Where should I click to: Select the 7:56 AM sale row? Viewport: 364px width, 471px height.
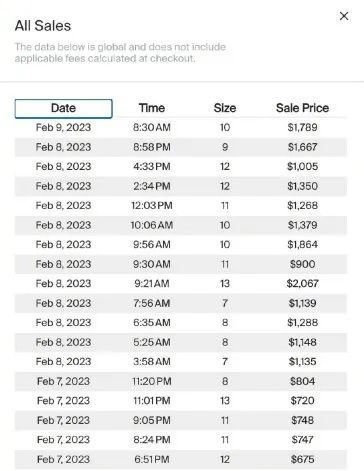[181, 303]
